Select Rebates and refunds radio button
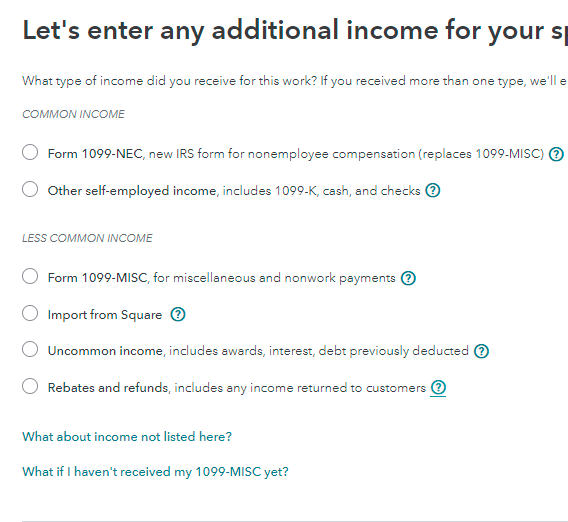The image size is (568, 522). coord(30,386)
